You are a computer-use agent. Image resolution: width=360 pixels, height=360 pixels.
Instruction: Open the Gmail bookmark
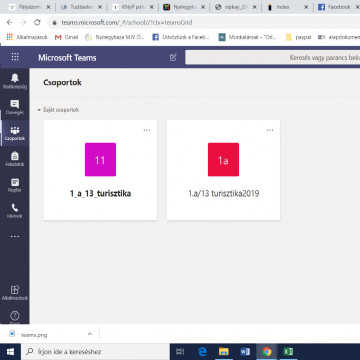tap(66, 37)
